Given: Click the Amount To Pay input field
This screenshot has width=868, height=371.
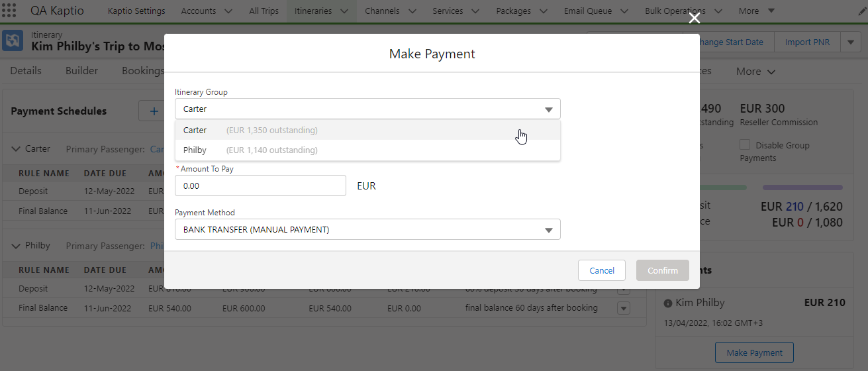Looking at the screenshot, I should 260,186.
